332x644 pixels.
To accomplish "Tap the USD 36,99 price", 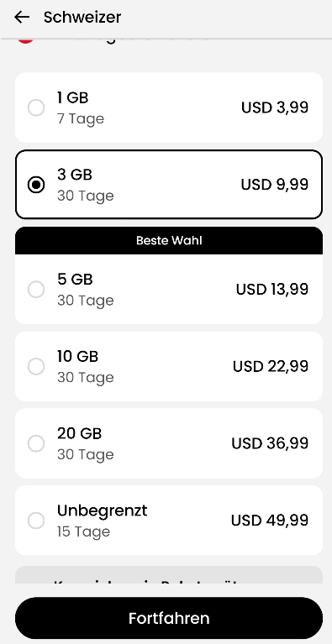I will (270, 443).
